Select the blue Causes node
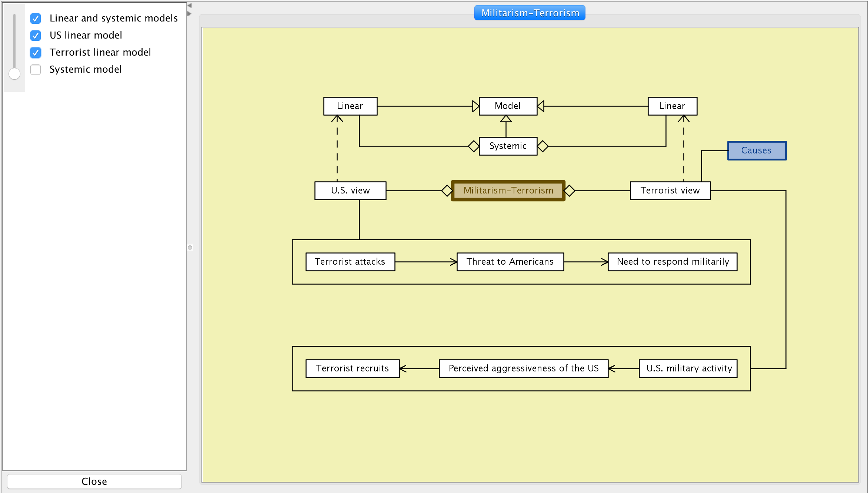 [x=757, y=150]
